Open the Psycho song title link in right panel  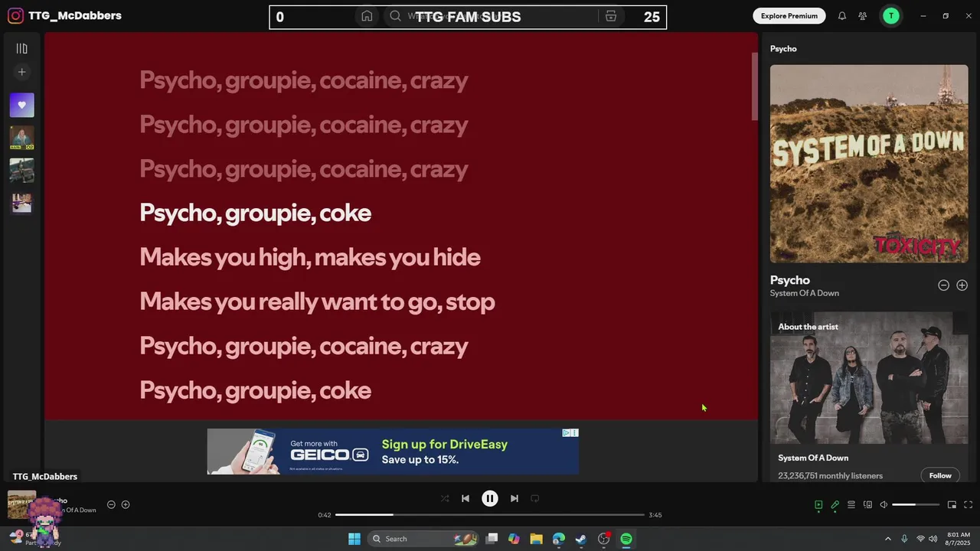(x=789, y=280)
